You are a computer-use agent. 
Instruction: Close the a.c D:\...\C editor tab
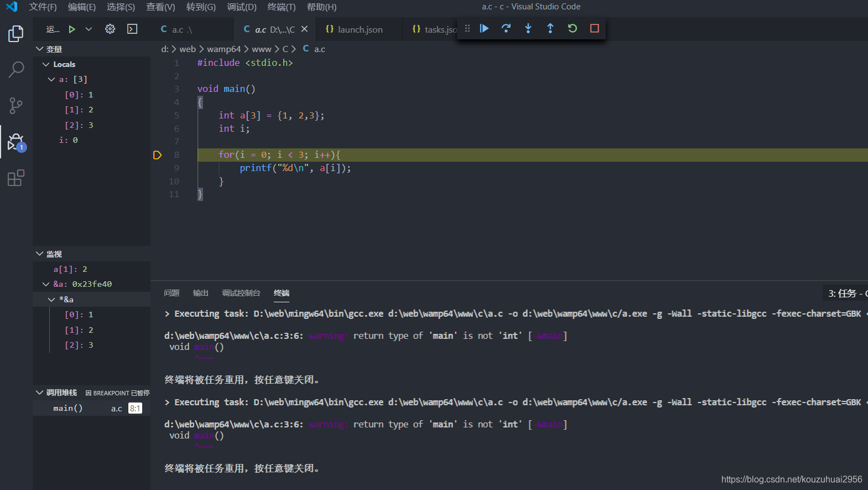point(304,29)
